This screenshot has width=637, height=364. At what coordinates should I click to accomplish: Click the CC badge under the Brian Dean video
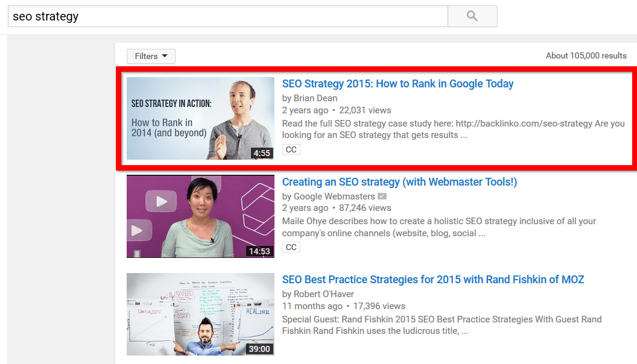click(x=291, y=149)
